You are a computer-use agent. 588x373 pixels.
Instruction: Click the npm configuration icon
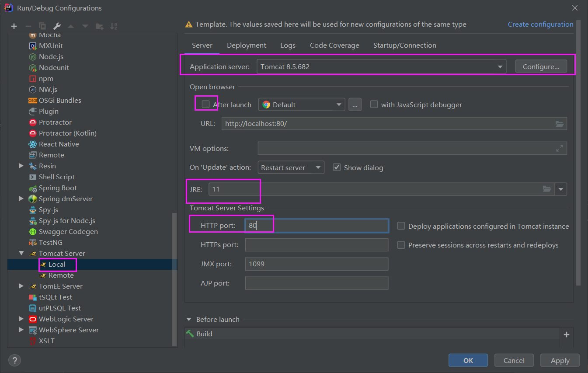[32, 79]
